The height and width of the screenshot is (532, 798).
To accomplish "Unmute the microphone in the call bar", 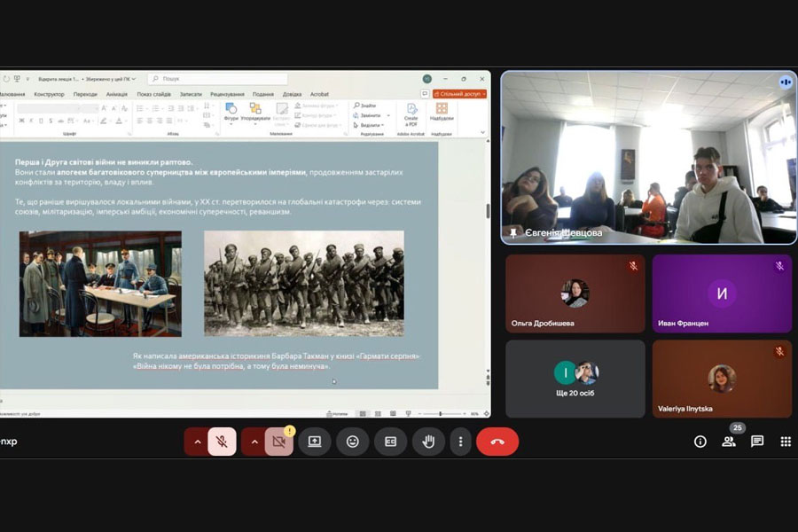I will 222,442.
